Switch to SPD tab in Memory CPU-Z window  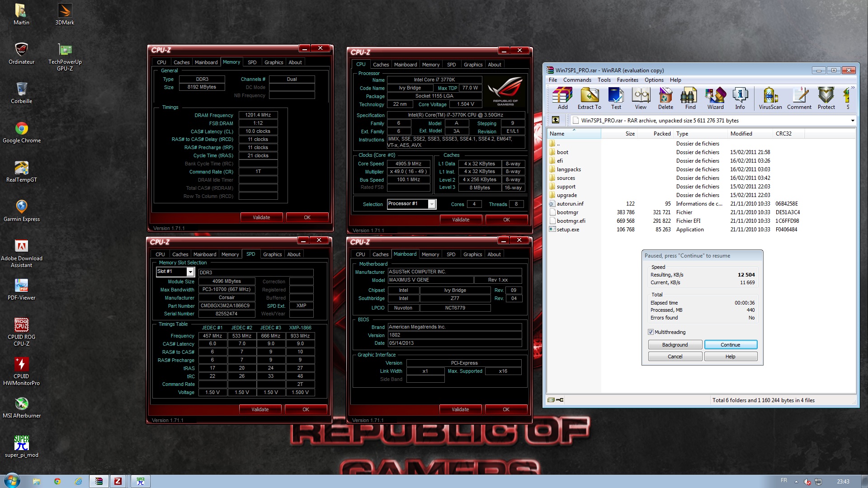coord(252,62)
